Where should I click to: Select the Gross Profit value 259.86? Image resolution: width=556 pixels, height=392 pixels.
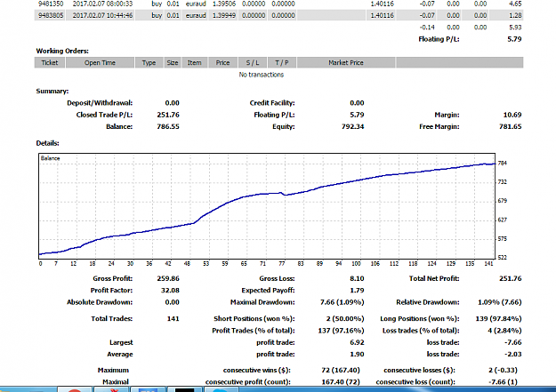tap(168, 278)
